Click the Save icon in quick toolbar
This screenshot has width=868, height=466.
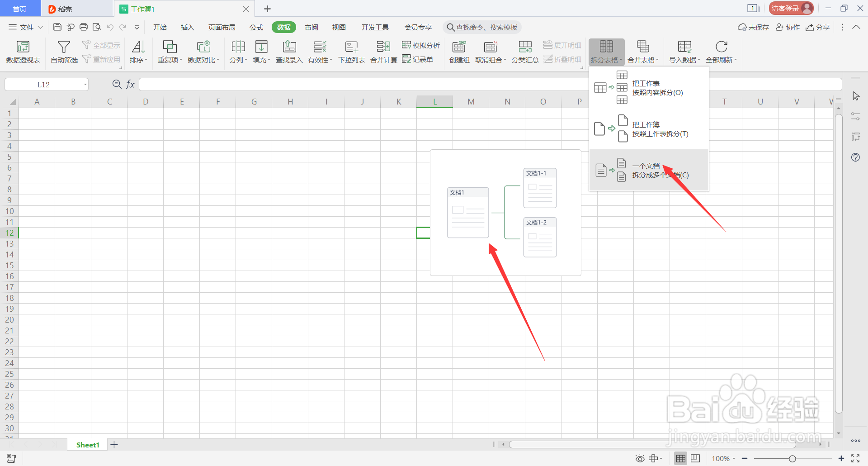pos(57,27)
